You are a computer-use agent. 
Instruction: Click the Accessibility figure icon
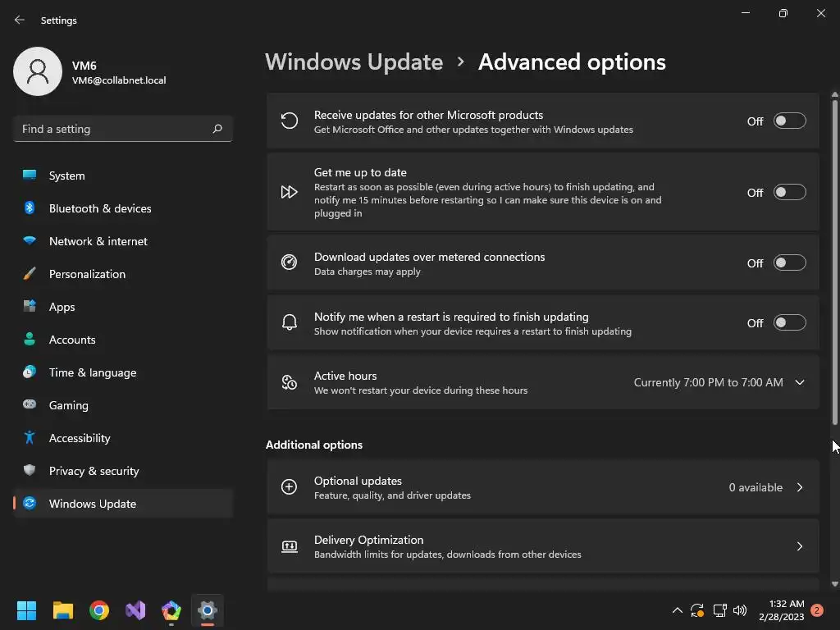pyautogui.click(x=30, y=438)
